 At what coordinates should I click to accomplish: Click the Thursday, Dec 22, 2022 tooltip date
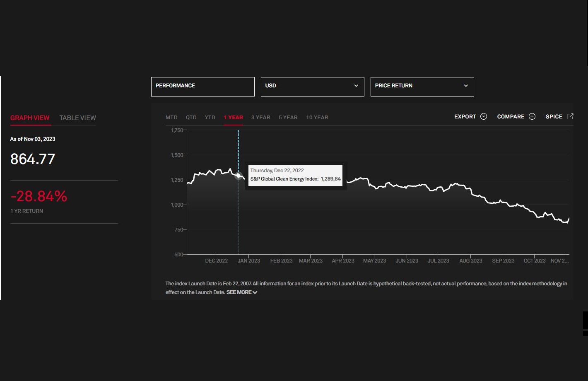277,171
